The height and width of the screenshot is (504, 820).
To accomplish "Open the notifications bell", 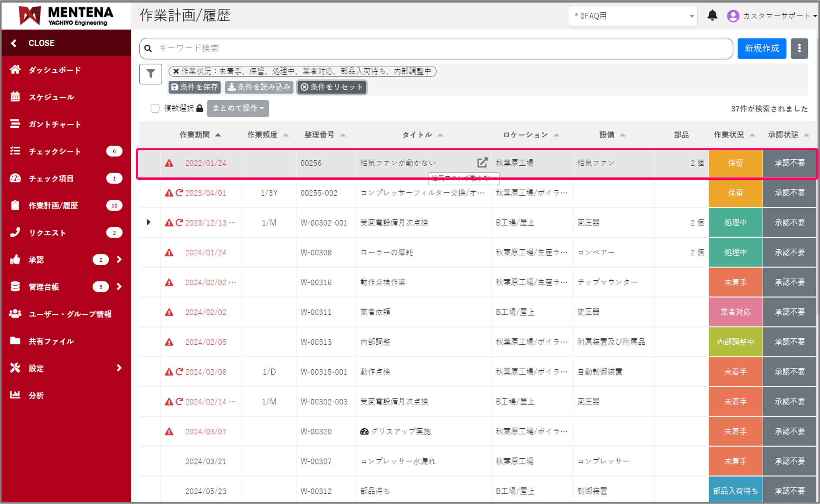I will [x=712, y=16].
